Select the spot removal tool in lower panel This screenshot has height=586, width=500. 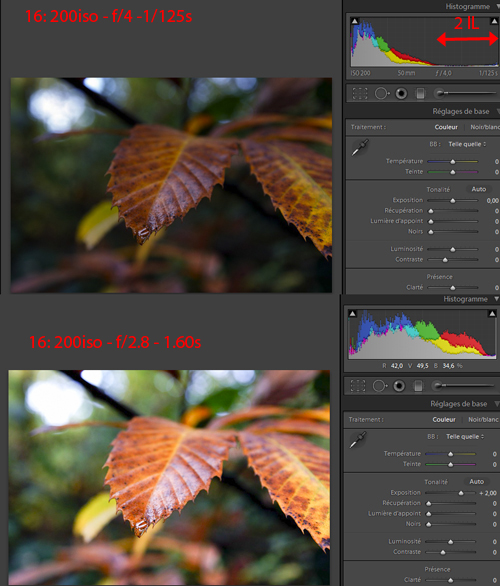[380, 386]
